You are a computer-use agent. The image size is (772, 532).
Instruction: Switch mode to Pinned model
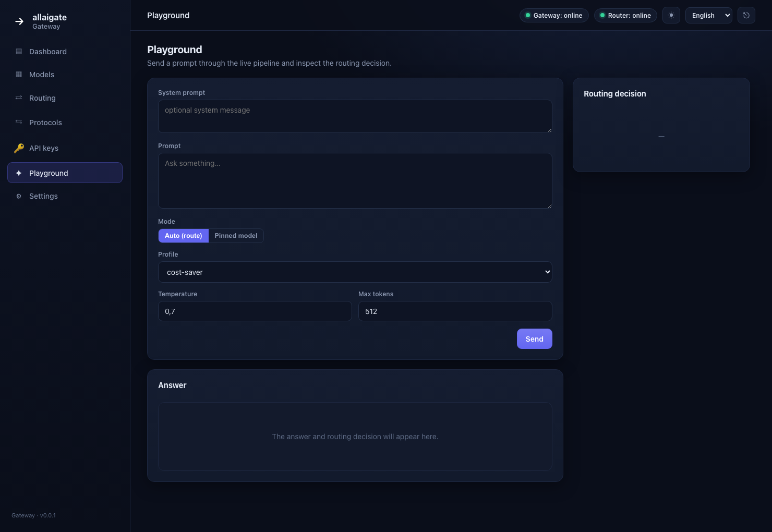pyautogui.click(x=236, y=236)
